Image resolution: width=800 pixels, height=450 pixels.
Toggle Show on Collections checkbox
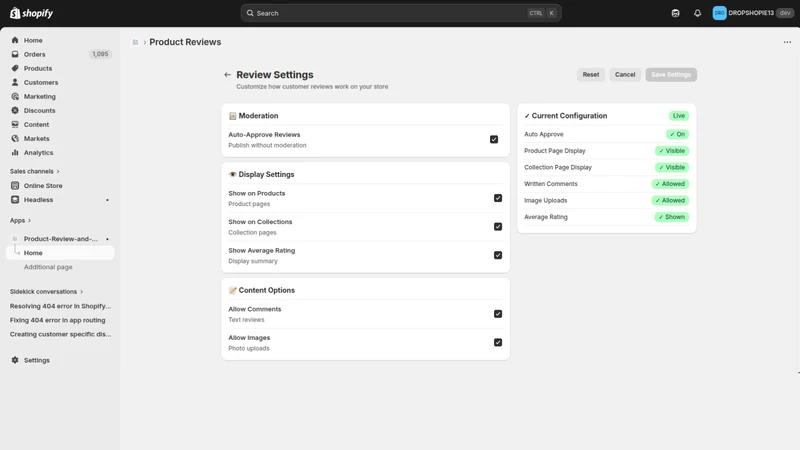pyautogui.click(x=497, y=227)
